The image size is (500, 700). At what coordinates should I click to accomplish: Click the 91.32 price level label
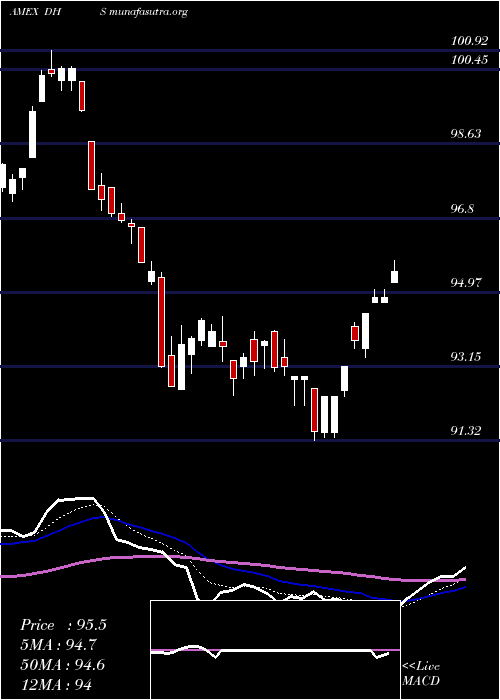466,431
